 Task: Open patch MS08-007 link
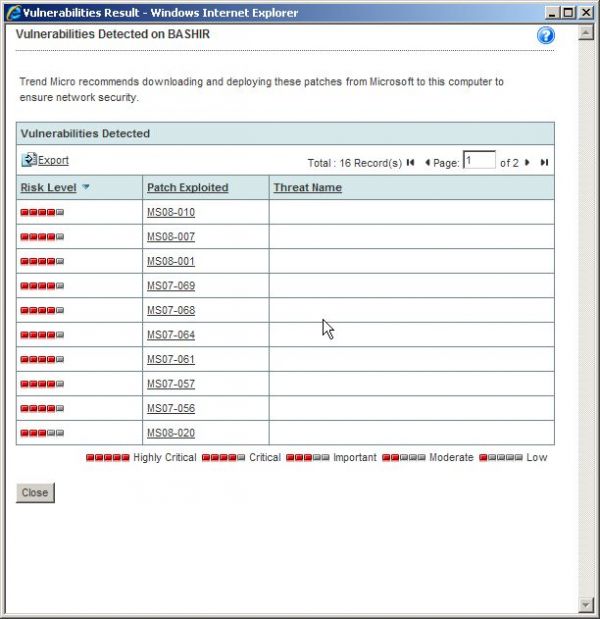[171, 236]
